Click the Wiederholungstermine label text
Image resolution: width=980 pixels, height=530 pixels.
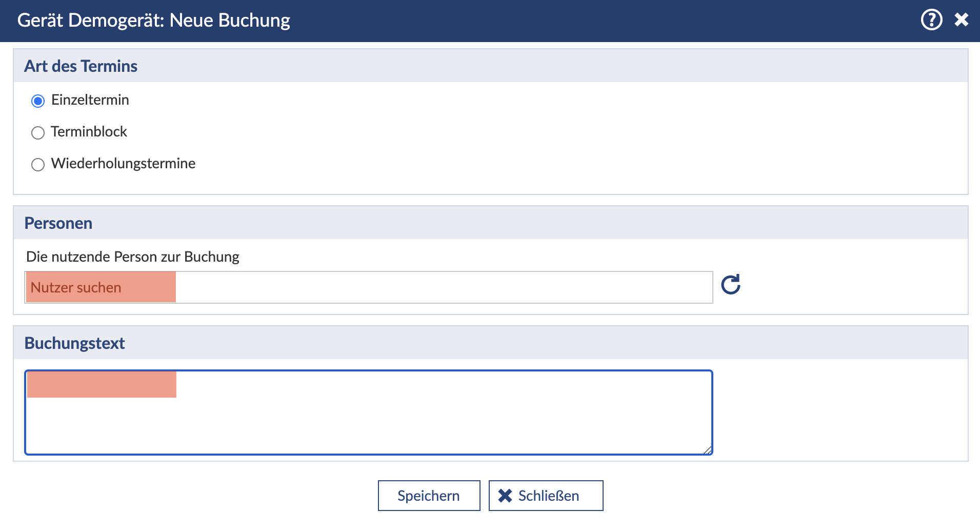123,164
